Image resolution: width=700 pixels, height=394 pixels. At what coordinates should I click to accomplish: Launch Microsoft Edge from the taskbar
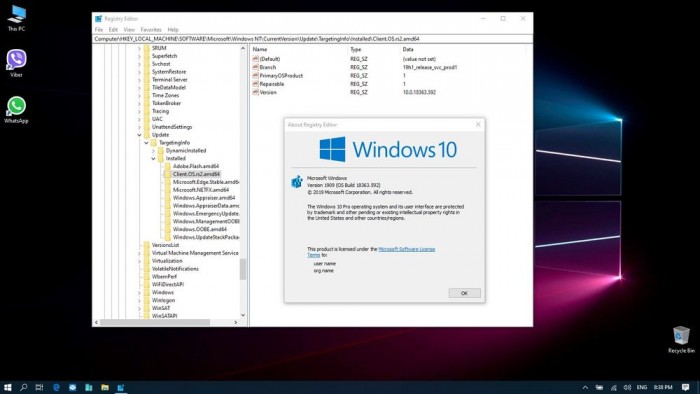(56, 387)
